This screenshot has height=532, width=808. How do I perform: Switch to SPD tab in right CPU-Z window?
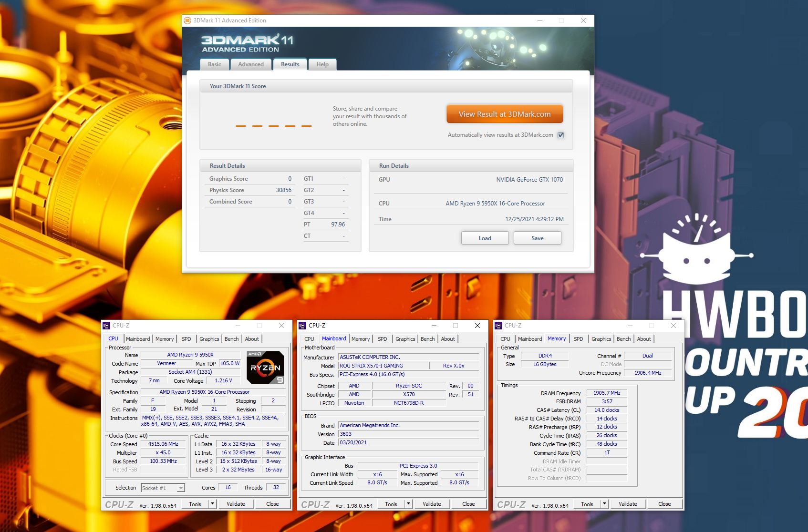[579, 339]
